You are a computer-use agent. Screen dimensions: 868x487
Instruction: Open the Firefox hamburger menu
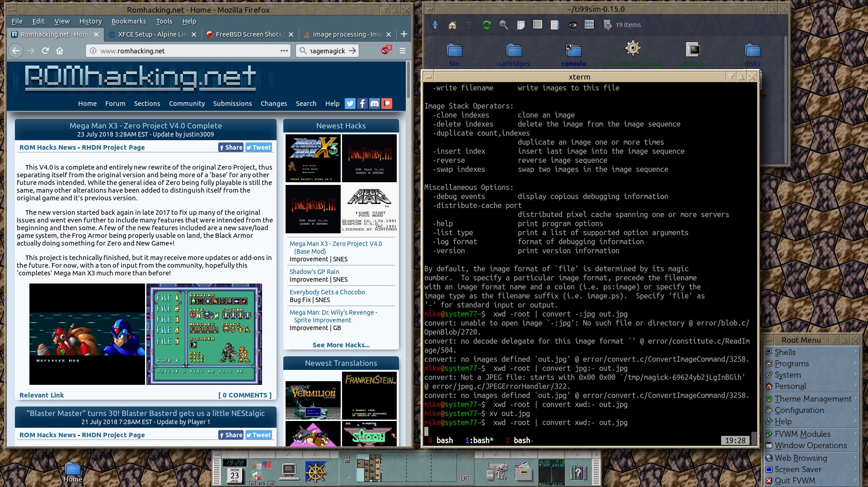(x=402, y=51)
